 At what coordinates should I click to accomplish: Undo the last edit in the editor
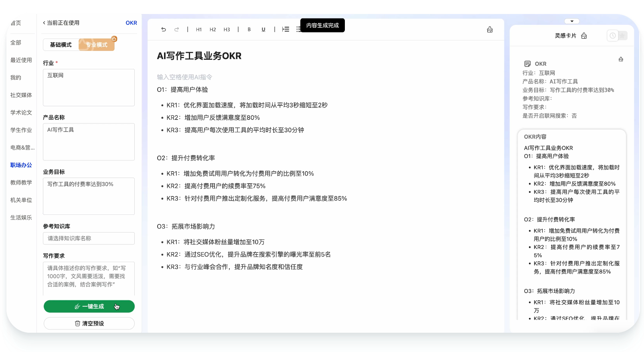tap(164, 29)
